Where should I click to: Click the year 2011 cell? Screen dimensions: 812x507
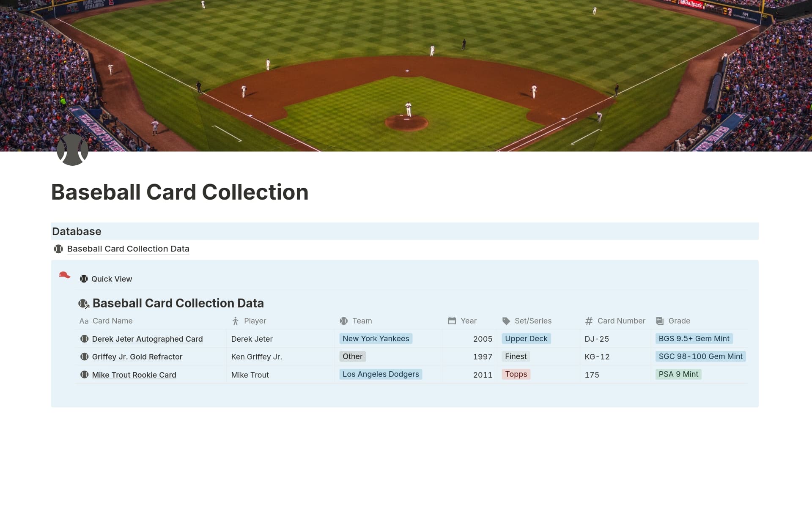(470, 375)
